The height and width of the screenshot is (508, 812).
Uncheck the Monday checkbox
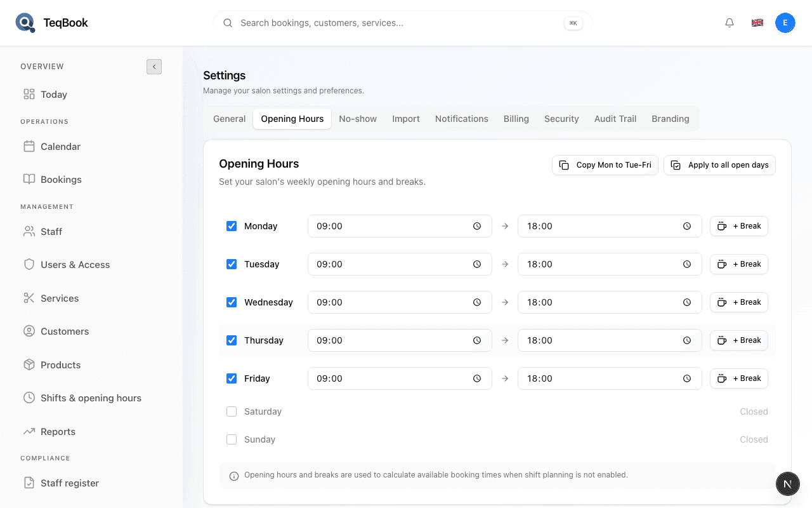tap(232, 226)
